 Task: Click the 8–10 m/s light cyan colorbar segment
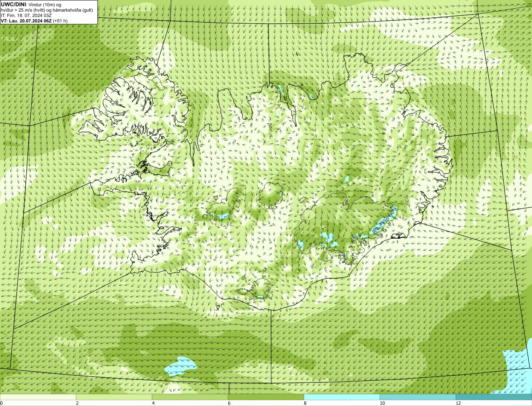point(342,397)
